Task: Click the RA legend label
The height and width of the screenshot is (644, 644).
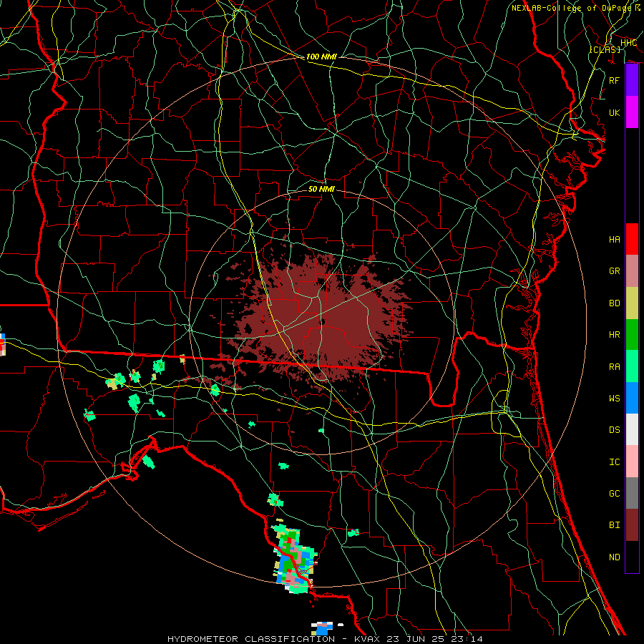Action: coord(615,366)
